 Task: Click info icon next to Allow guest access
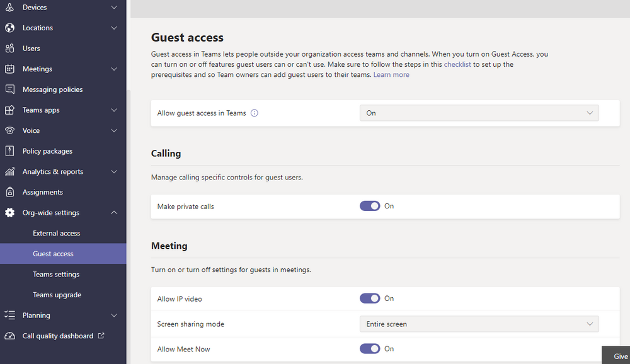tap(255, 113)
